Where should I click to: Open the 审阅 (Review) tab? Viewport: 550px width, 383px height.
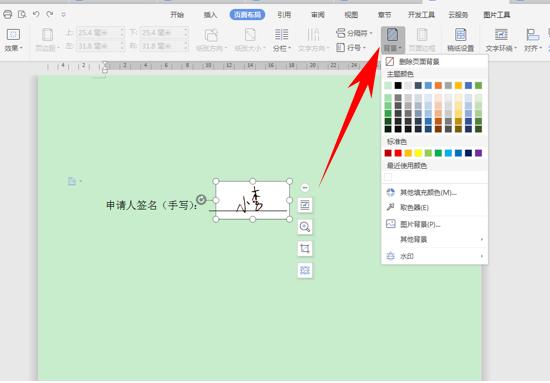(x=318, y=15)
